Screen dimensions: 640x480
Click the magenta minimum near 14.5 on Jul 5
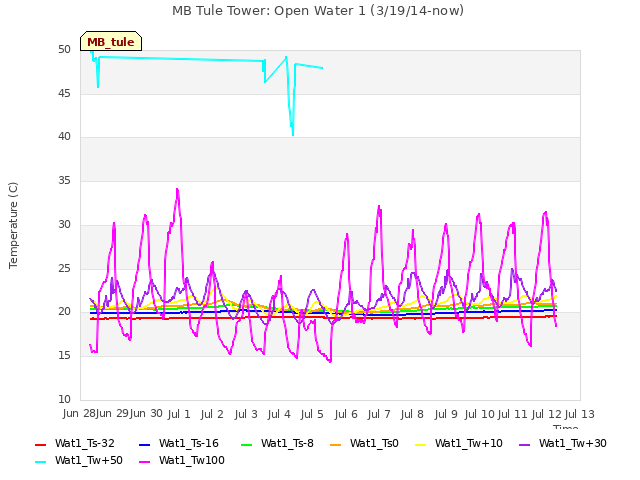pos(330,361)
